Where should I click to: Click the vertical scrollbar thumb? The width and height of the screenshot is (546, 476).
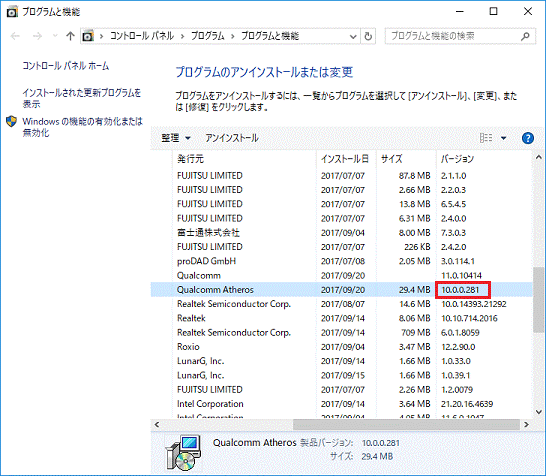click(x=539, y=300)
